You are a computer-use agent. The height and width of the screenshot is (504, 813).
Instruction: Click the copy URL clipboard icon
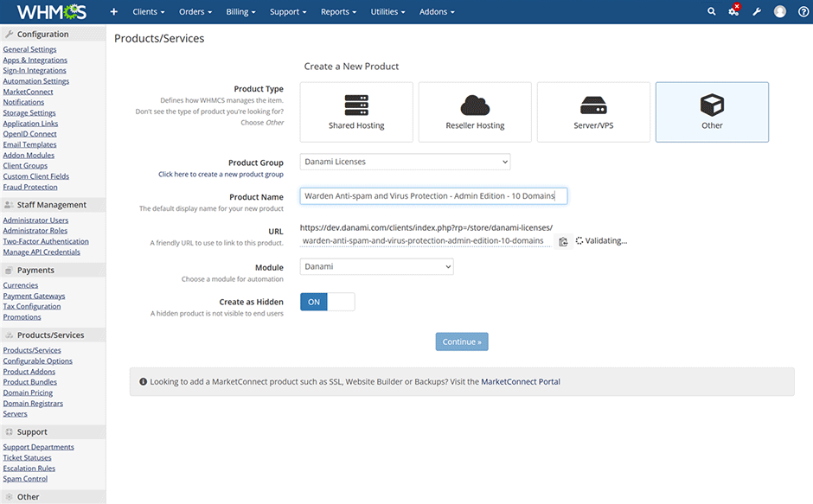[563, 241]
